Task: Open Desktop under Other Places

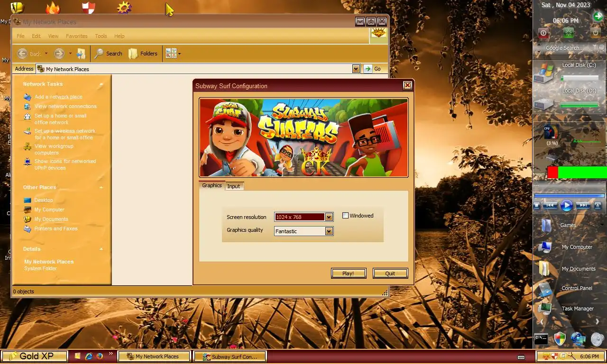Action: (x=44, y=200)
